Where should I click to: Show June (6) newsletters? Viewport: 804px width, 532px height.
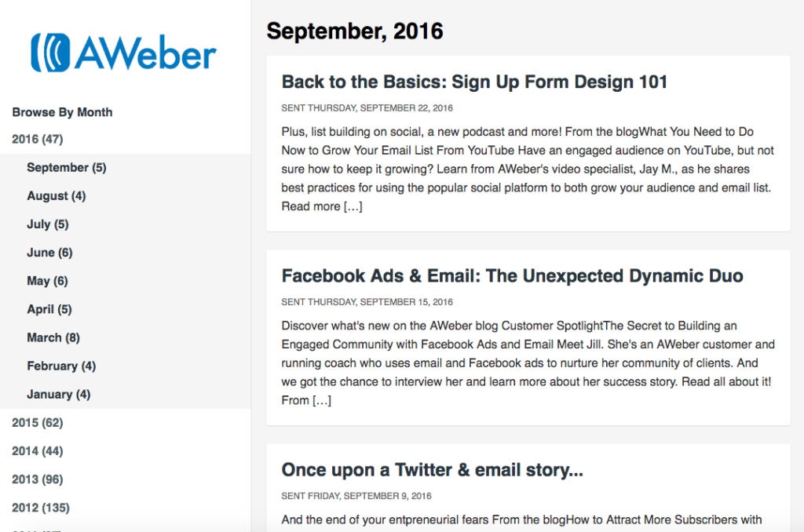coord(49,253)
